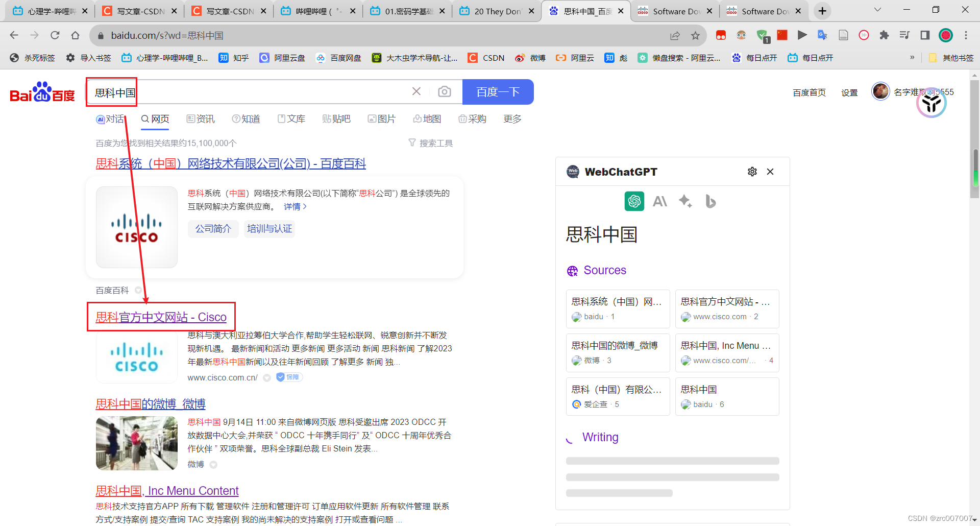Switch to the 地图 tab
Screen dimensions: 980x526
pyautogui.click(x=427, y=119)
